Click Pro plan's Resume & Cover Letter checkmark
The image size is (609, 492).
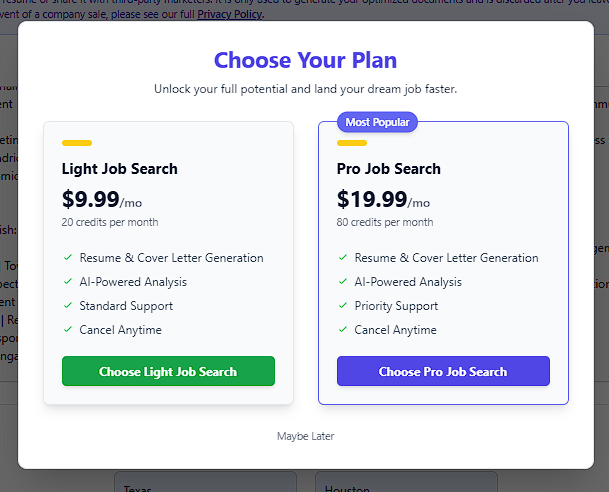(342, 258)
